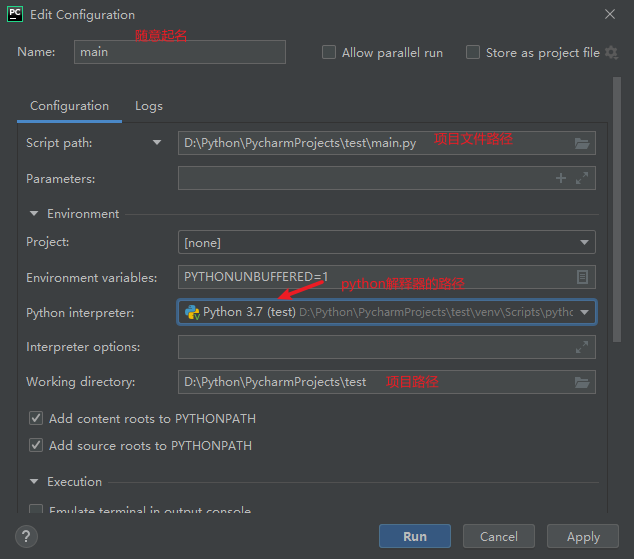Switch to the Logs tab
This screenshot has width=634, height=559.
pyautogui.click(x=149, y=106)
